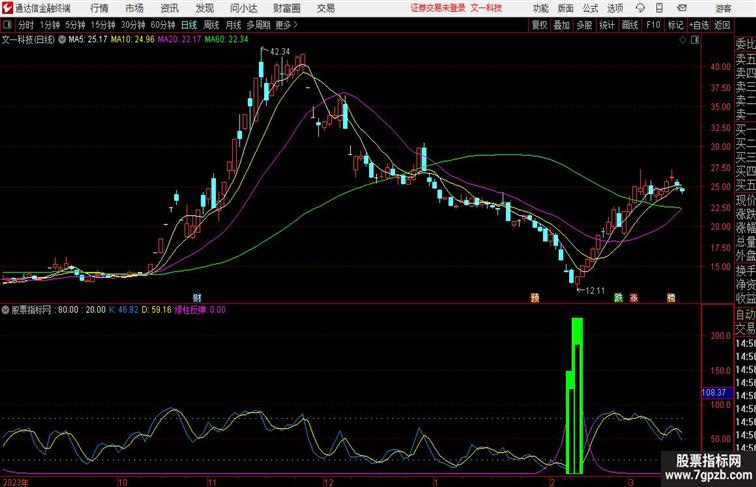Open the F10 company info button
This screenshot has width=756, height=487.
[653, 25]
